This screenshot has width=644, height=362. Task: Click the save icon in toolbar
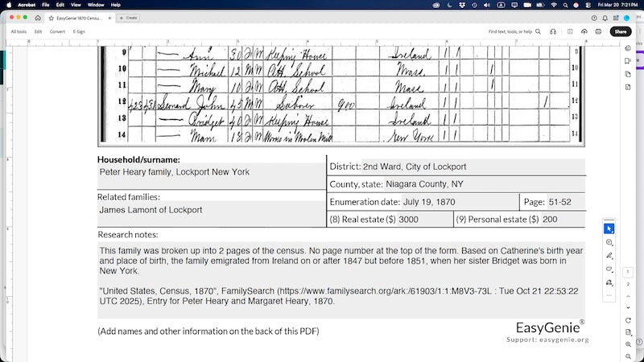click(x=570, y=31)
